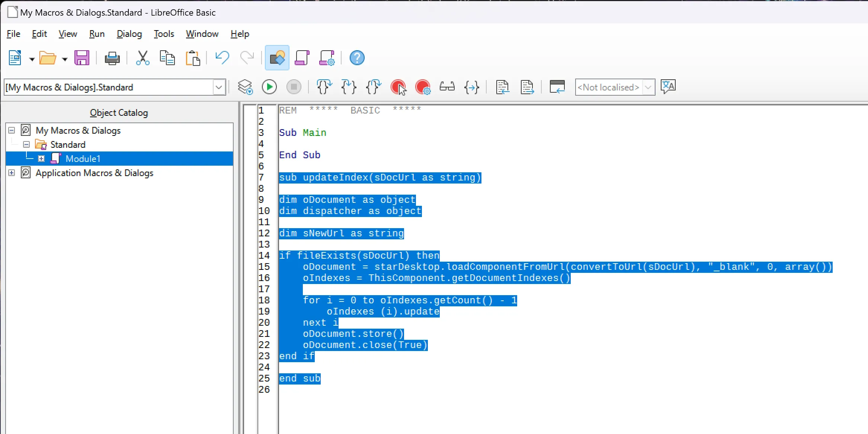868x434 pixels.
Task: Click line number 26 in gutter
Action: [264, 390]
